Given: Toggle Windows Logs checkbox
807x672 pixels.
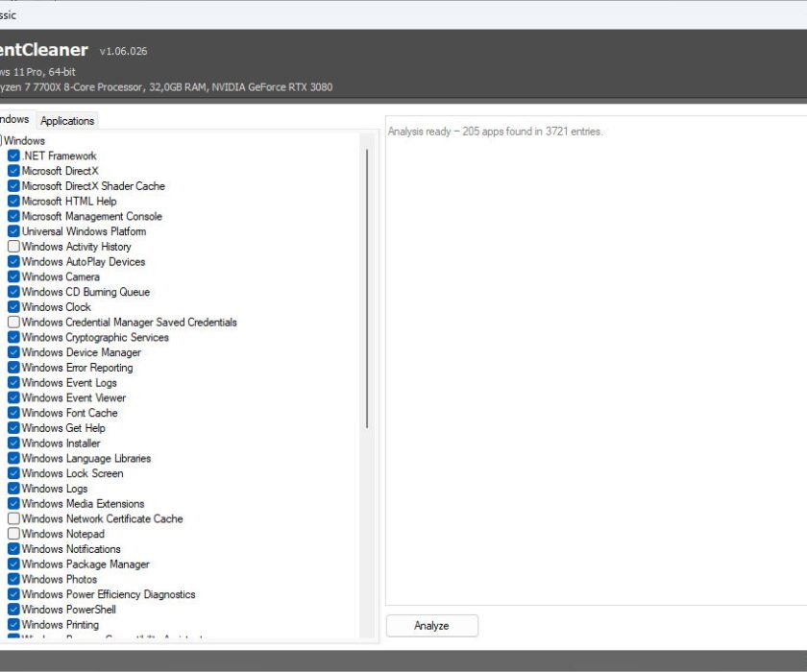Looking at the screenshot, I should point(13,489).
